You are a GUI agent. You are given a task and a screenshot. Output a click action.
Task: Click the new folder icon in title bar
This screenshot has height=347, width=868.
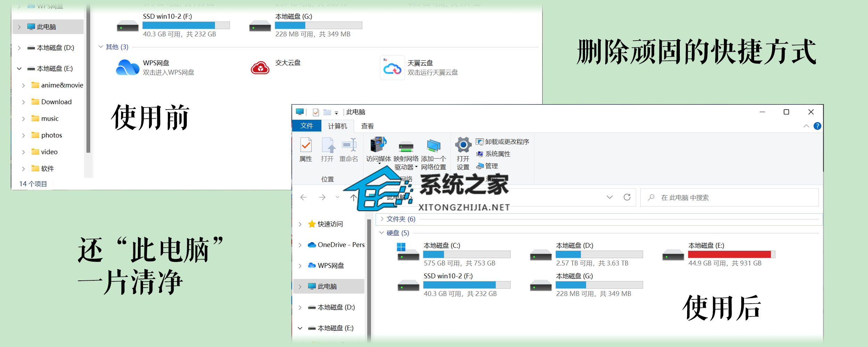pyautogui.click(x=327, y=112)
